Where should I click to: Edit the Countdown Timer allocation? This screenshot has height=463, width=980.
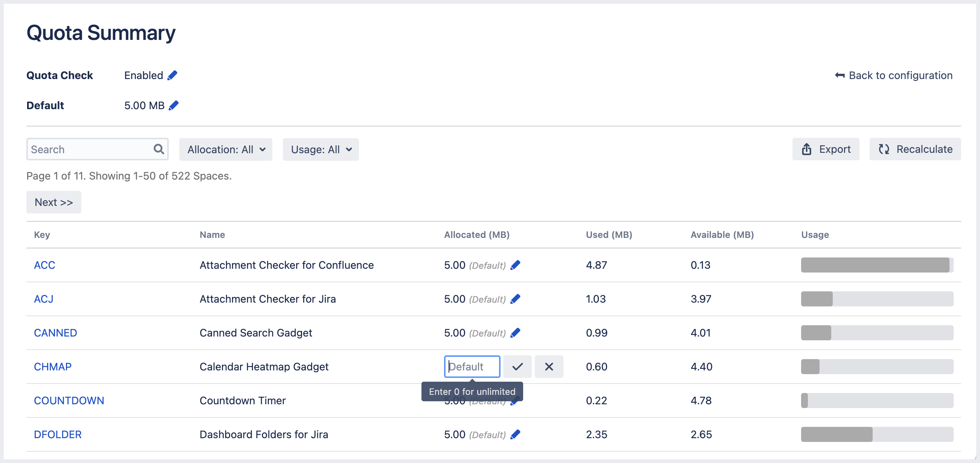click(x=516, y=400)
